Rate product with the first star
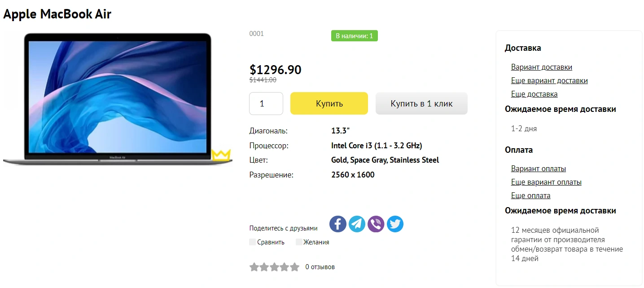Image resolution: width=644 pixels, height=288 pixels. [x=254, y=267]
